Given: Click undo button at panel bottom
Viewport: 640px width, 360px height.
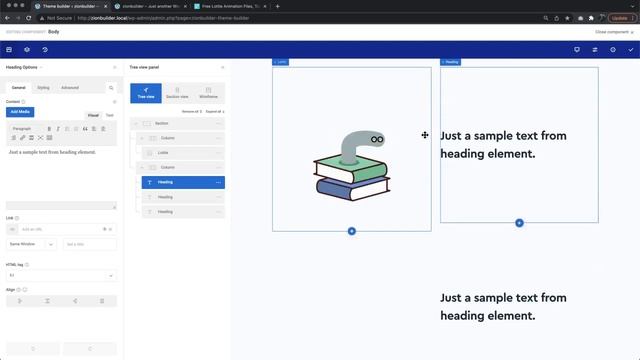Looking at the screenshot, I should click(33, 349).
